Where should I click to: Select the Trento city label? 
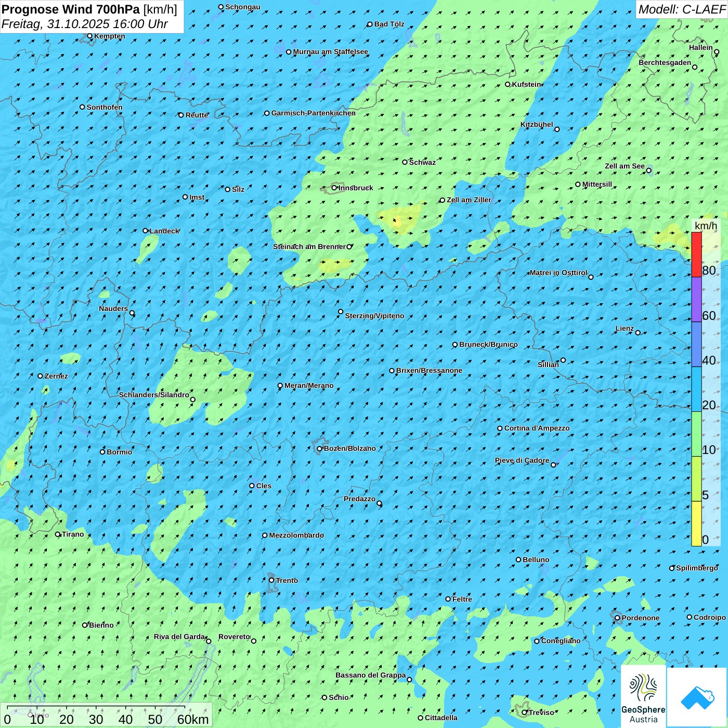tap(287, 580)
